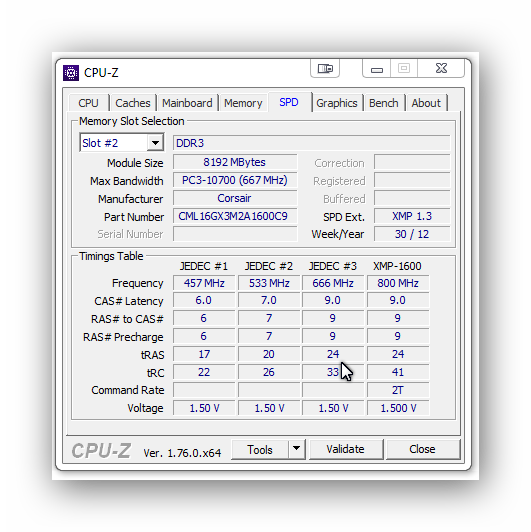Click the empty Correction field

412,162
